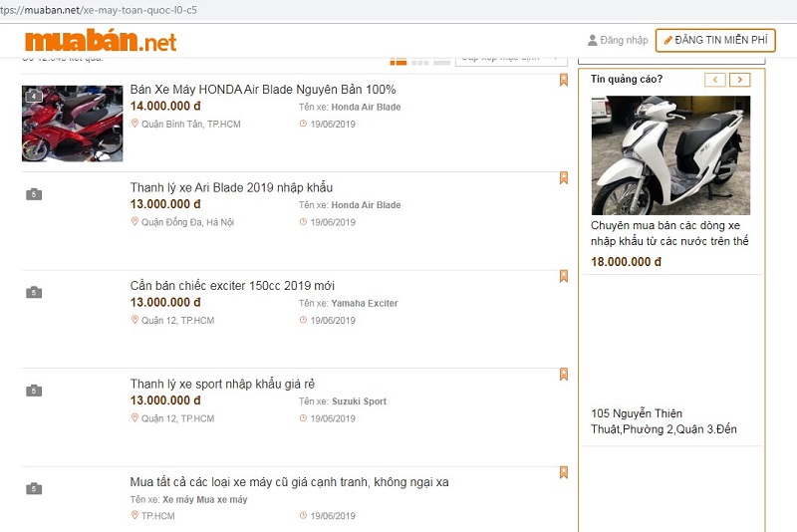Click the muaban.net logo
This screenshot has width=797, height=532.
[101, 41]
